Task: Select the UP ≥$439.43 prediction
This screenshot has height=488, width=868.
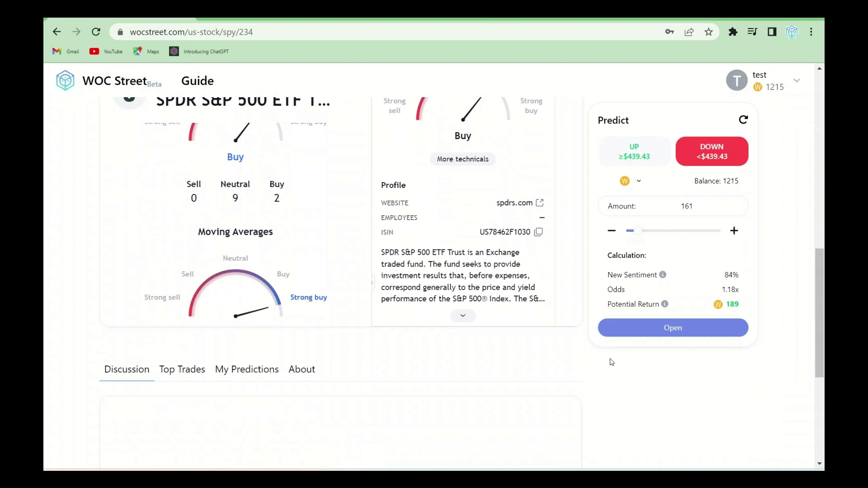Action: pos(634,151)
